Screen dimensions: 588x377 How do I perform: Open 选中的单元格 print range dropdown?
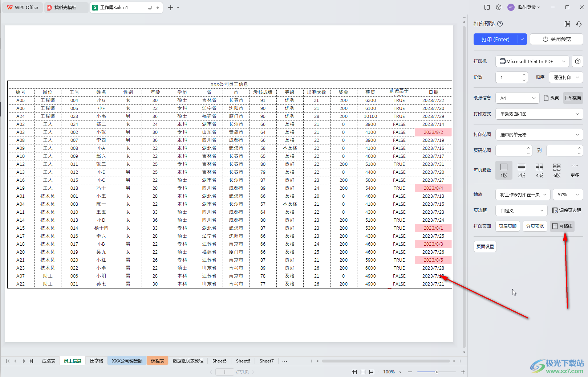coord(539,135)
